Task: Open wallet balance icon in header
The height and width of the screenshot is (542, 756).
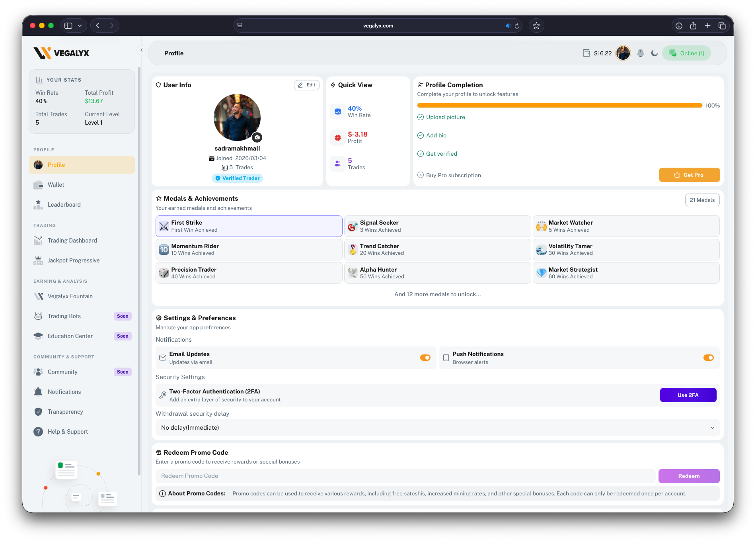Action: 586,53
